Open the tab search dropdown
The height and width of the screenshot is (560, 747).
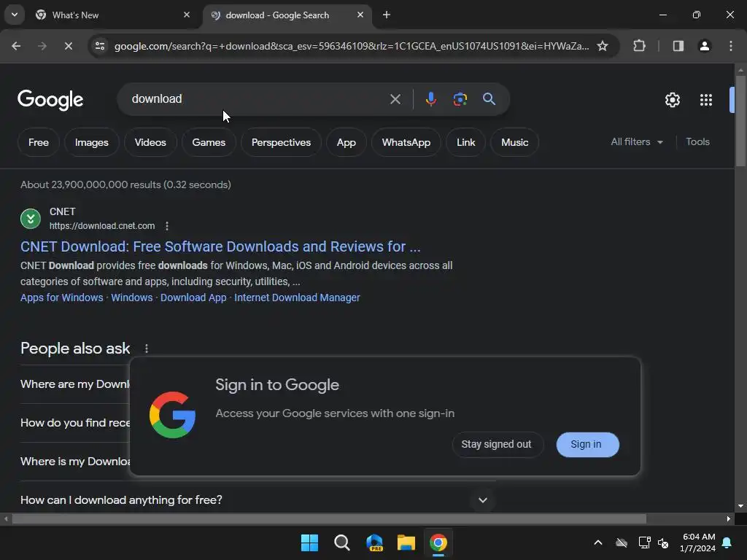[15, 15]
